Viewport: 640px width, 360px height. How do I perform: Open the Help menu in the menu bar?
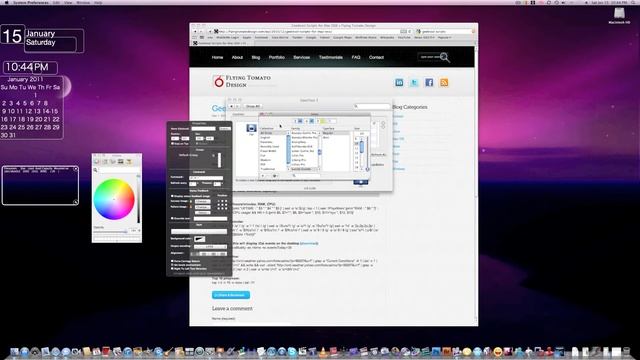(98, 2)
